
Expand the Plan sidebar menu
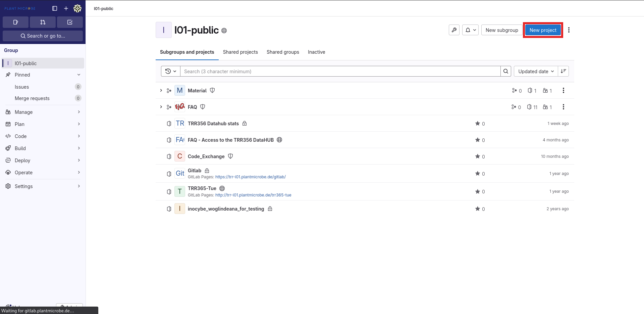tap(43, 124)
